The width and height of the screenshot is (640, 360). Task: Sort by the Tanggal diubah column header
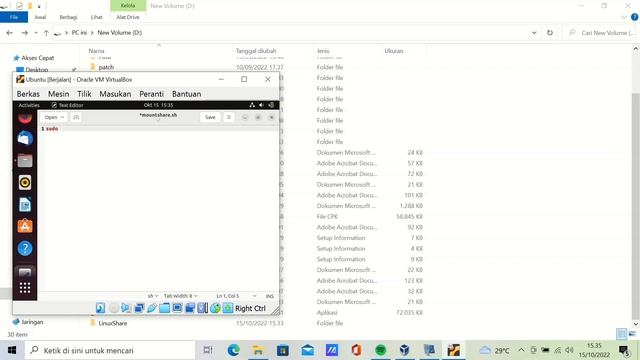point(256,51)
